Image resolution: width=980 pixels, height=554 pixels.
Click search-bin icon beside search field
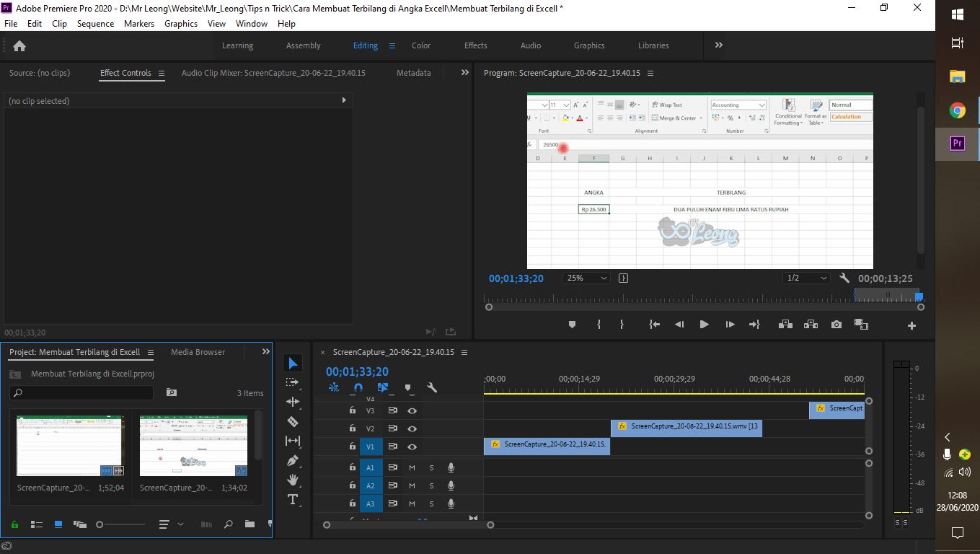[171, 392]
